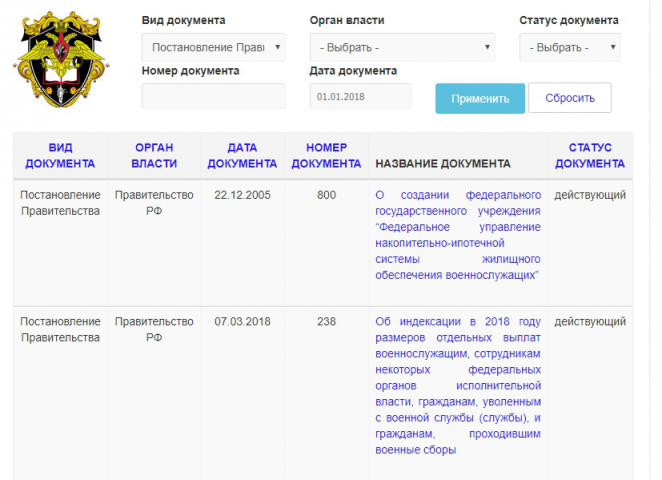Click the Название документа header
The image size is (662, 480).
point(443,164)
